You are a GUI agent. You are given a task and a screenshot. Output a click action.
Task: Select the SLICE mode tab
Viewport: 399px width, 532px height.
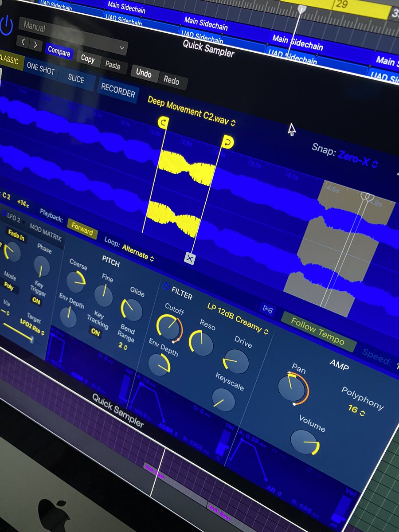tap(76, 79)
